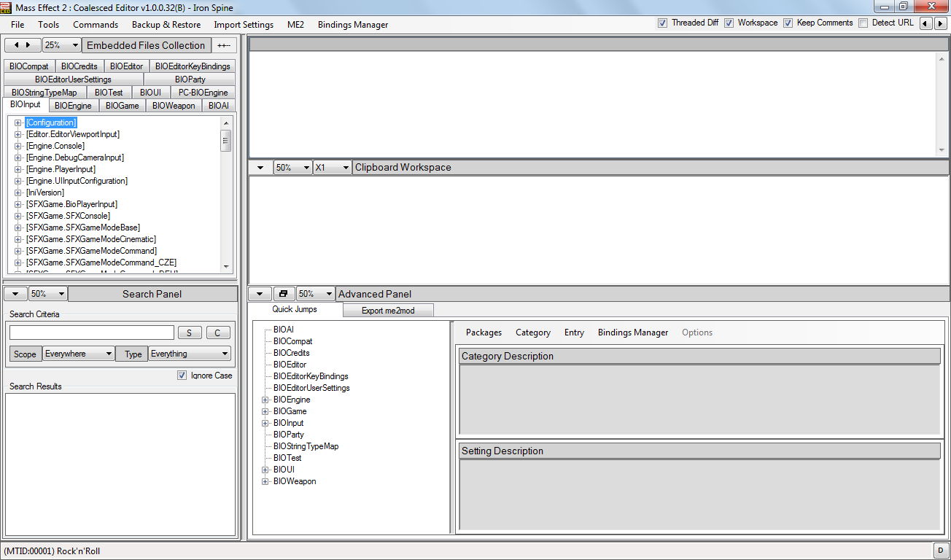Open Bindings Manager in the Advanced Panel menu
Screen dimensions: 951x560
click(x=633, y=332)
